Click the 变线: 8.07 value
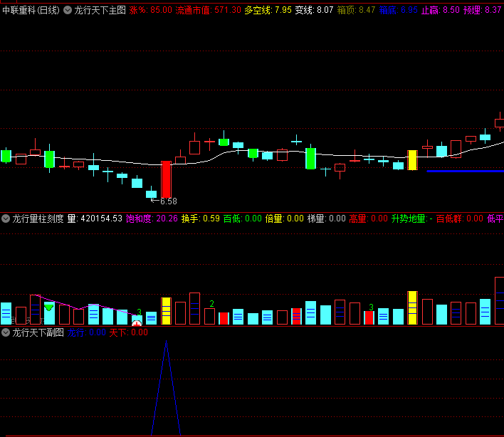The width and height of the screenshot is (504, 437). coord(314,10)
